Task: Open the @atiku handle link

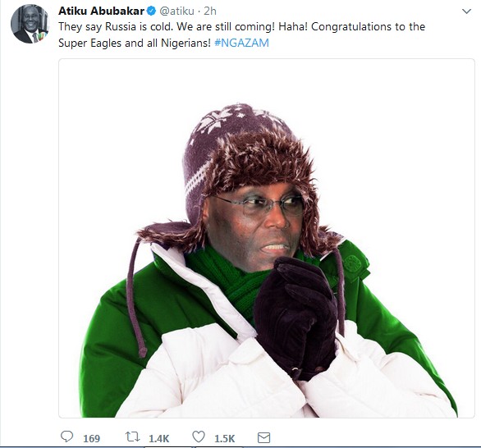Action: pos(177,11)
